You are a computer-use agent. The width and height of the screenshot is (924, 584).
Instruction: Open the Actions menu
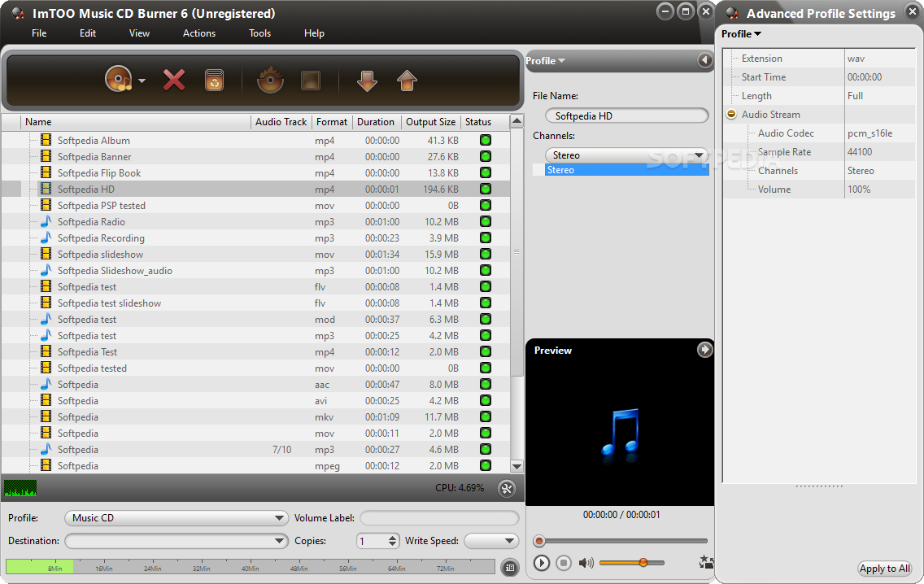[x=199, y=33]
